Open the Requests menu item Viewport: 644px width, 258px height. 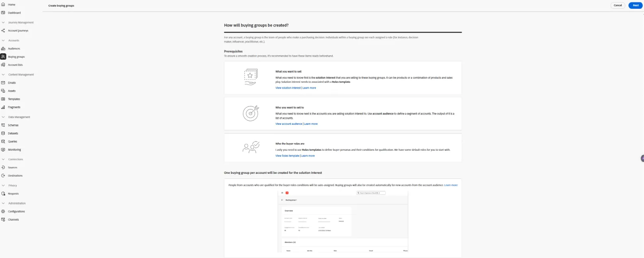pyautogui.click(x=13, y=194)
